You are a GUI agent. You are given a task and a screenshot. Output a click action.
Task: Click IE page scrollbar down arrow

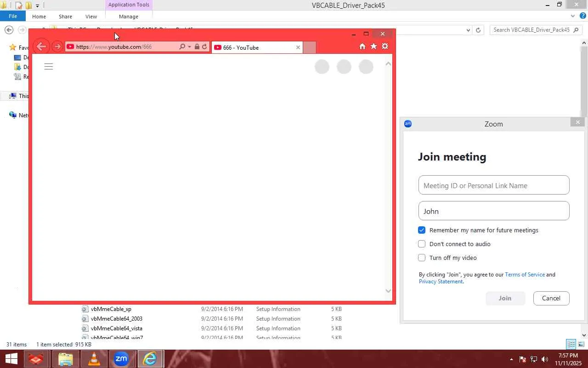click(x=388, y=291)
